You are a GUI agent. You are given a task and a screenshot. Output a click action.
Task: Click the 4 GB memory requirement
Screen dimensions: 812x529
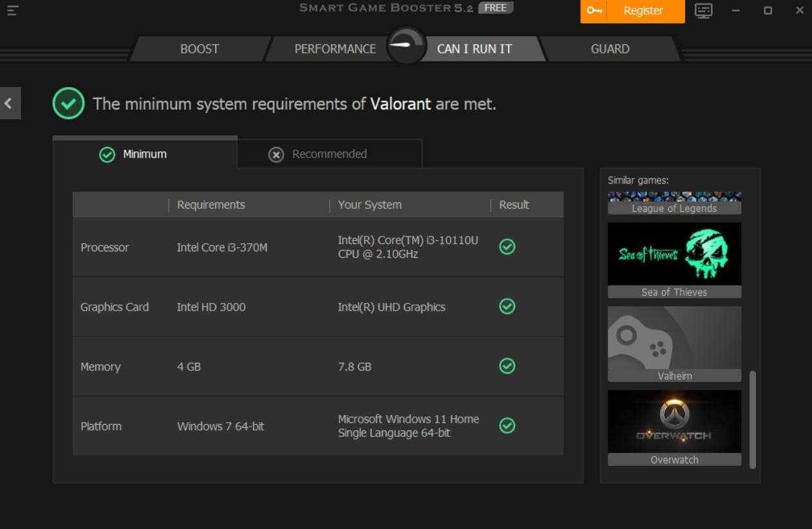[189, 367]
